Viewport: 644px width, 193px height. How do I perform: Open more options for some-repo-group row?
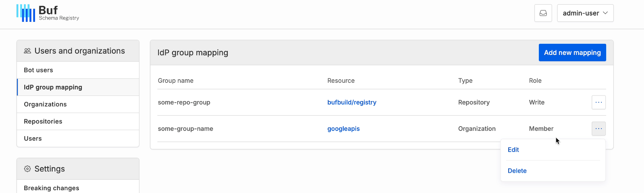599,102
